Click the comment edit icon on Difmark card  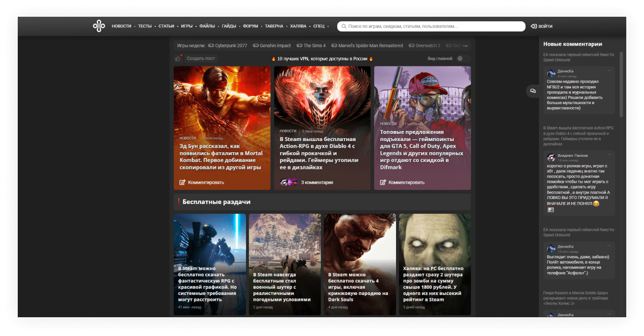coord(383,182)
